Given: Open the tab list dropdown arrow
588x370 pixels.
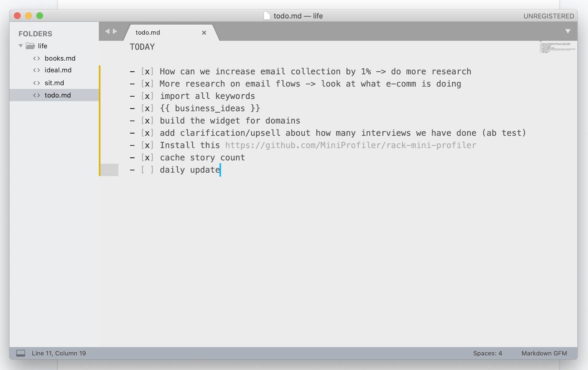Looking at the screenshot, I should (x=568, y=31).
